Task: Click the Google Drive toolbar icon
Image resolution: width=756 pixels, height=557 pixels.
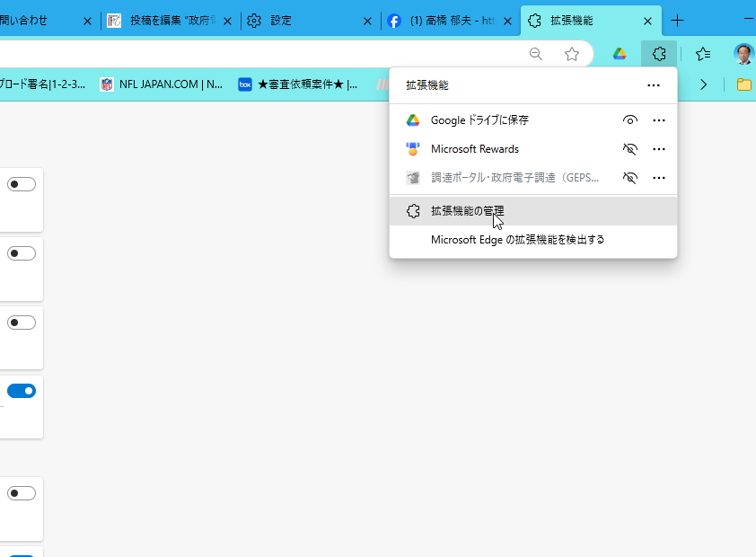Action: [x=620, y=54]
